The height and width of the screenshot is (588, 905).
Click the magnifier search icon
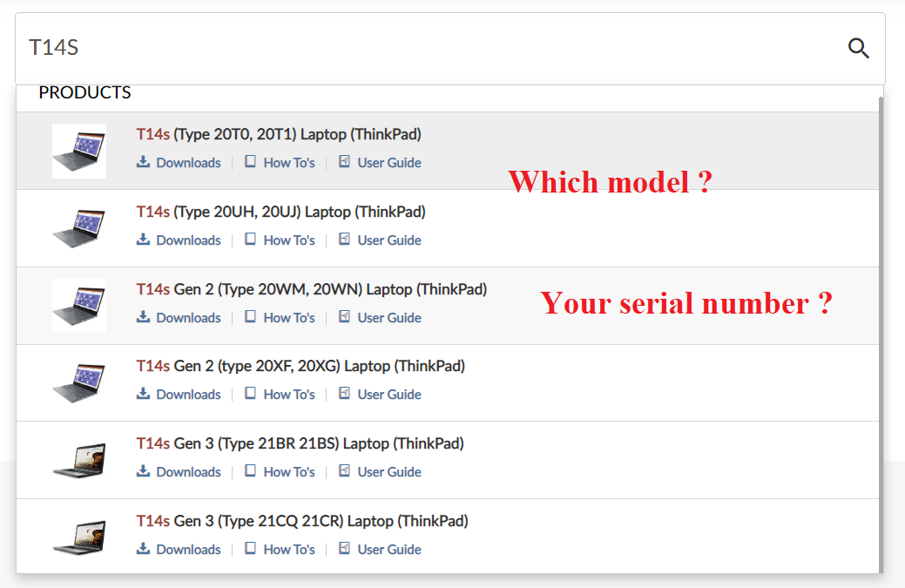858,48
